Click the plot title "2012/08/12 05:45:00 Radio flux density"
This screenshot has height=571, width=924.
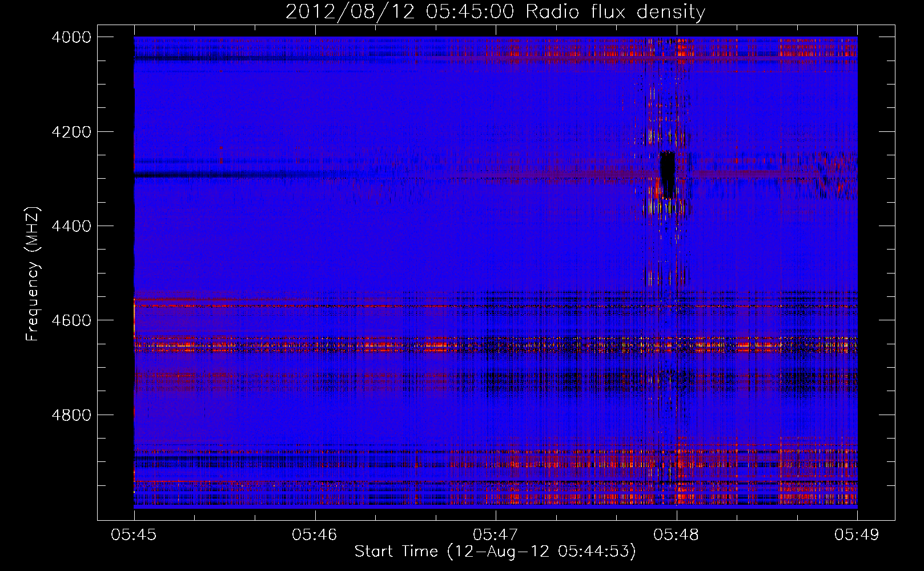coord(495,11)
